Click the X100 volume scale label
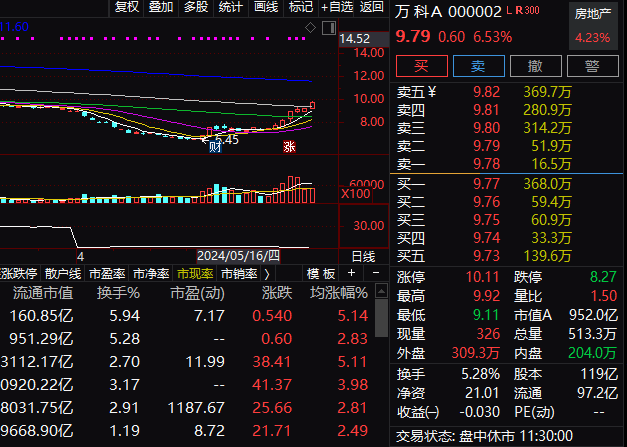Image resolution: width=627 pixels, height=447 pixels. (355, 195)
